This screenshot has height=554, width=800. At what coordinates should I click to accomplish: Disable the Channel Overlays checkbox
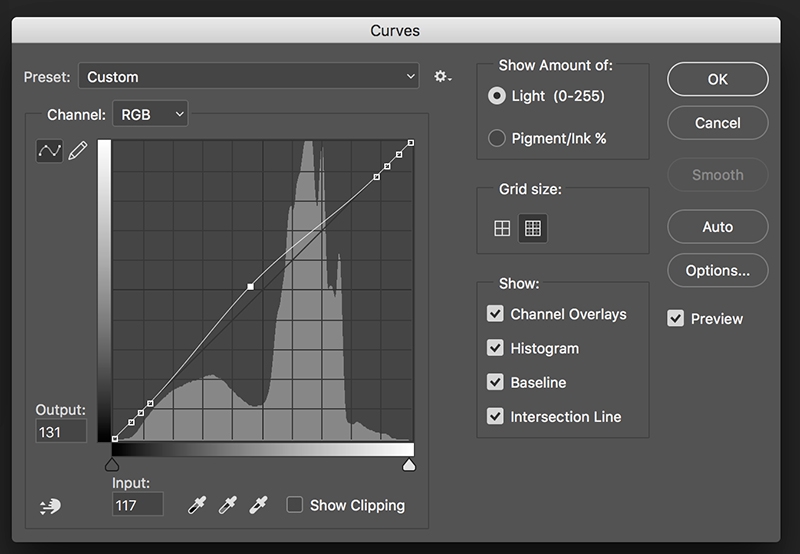(495, 314)
